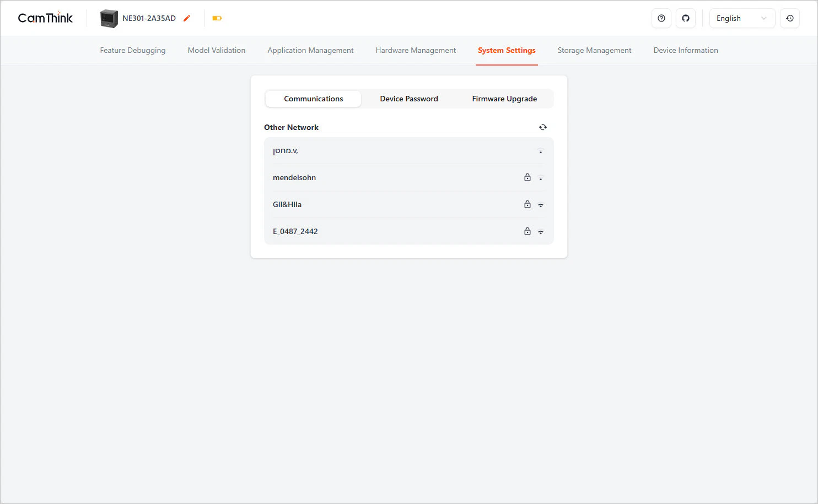The image size is (818, 504).
Task: Refresh the Other Network list
Action: 542,127
